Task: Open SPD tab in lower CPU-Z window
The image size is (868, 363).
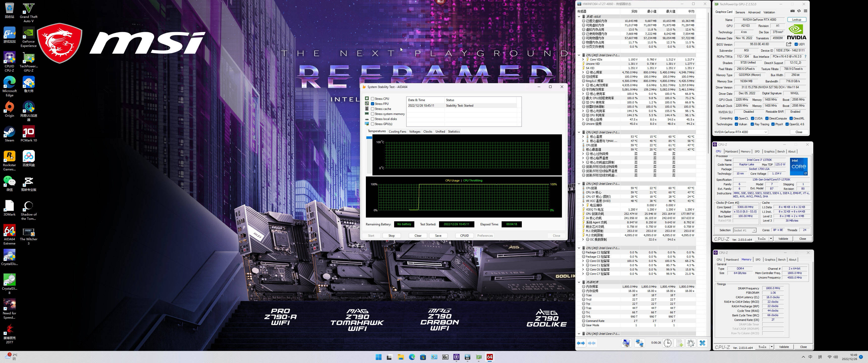Action: pos(758,260)
